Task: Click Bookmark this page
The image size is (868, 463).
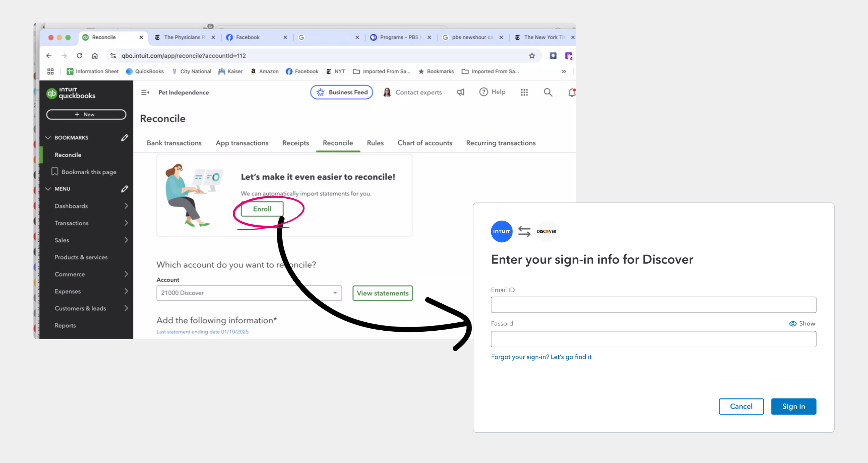Action: (84, 172)
